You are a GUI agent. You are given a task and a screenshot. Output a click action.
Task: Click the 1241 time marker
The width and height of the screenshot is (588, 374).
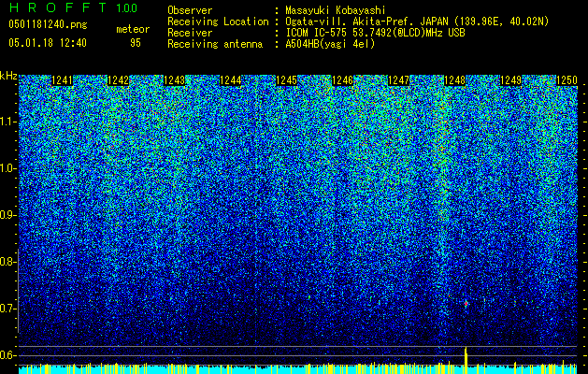[62, 80]
